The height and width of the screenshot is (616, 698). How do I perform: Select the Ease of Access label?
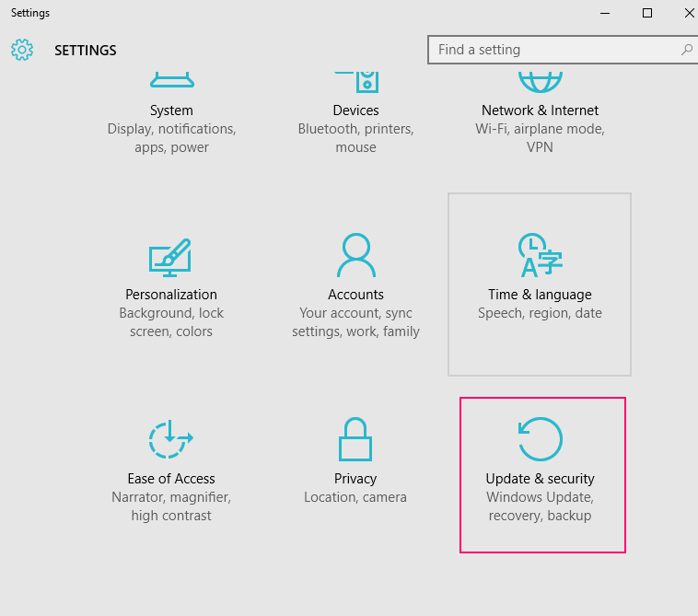(171, 479)
